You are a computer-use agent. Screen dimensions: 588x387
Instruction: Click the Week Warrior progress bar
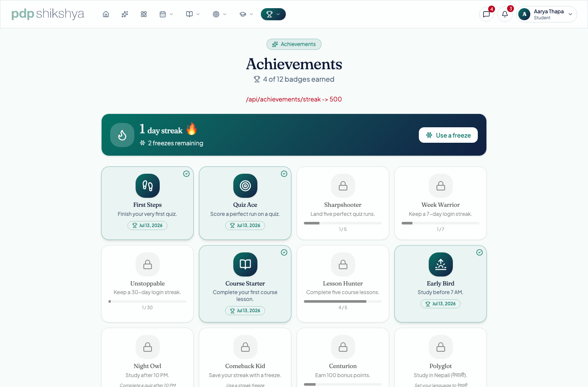pyautogui.click(x=441, y=223)
